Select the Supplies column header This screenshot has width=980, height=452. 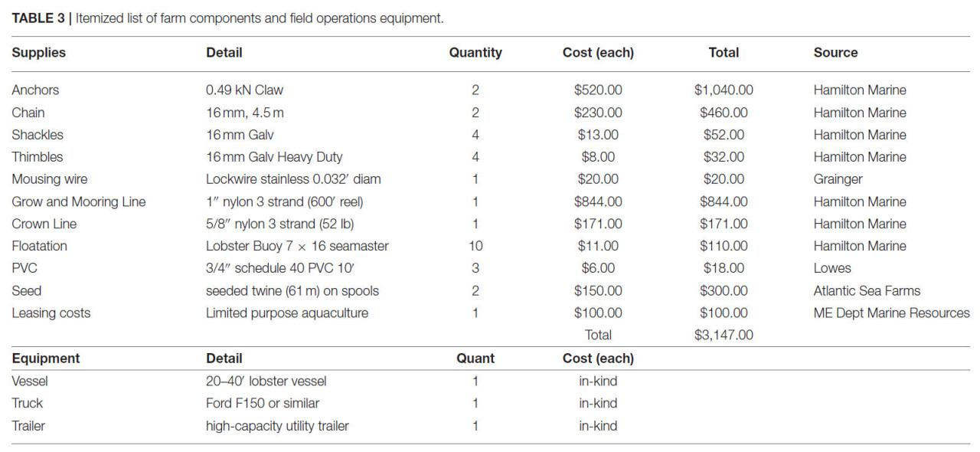click(x=39, y=53)
